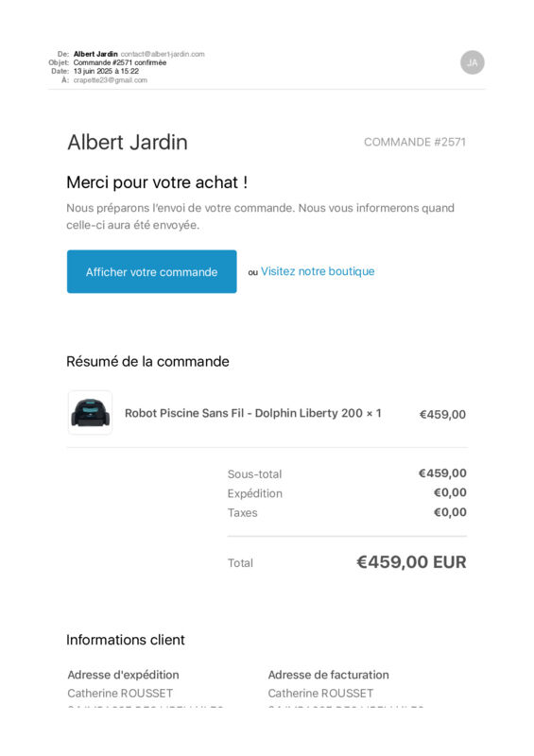Screen dimensions: 534x756
Task: Click the subject line Commande #2571 confirmée
Action: tap(120, 62)
